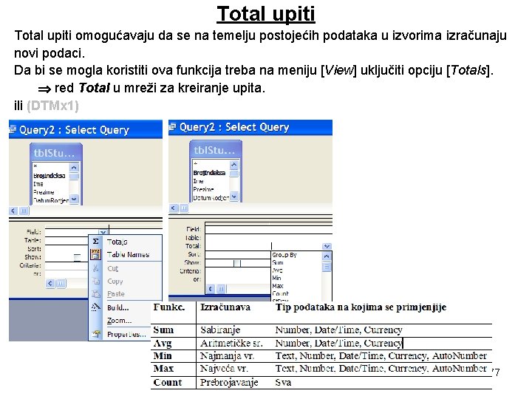The image size is (532, 399).
Task: Click Criteria cell in left query grid
Action: pyautogui.click(x=66, y=266)
